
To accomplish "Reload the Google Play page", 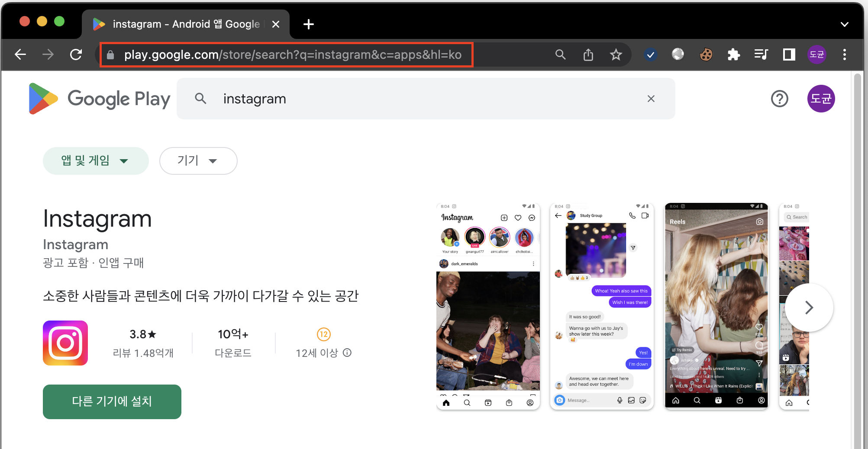I will [76, 55].
